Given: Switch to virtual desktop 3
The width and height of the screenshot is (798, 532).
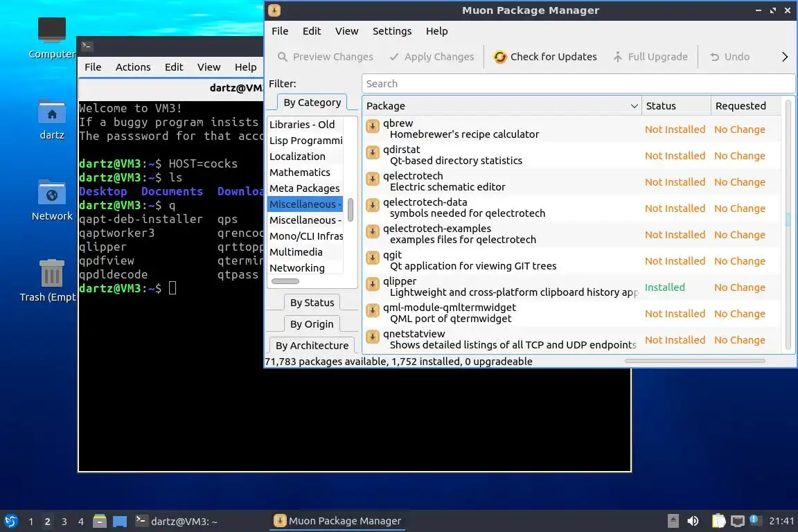Looking at the screenshot, I should pyautogui.click(x=64, y=522).
